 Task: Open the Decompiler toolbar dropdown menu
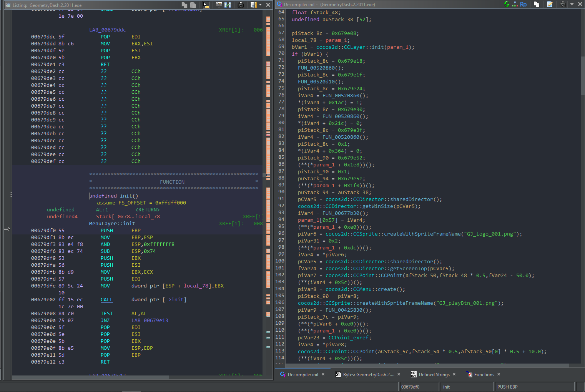click(x=572, y=4)
